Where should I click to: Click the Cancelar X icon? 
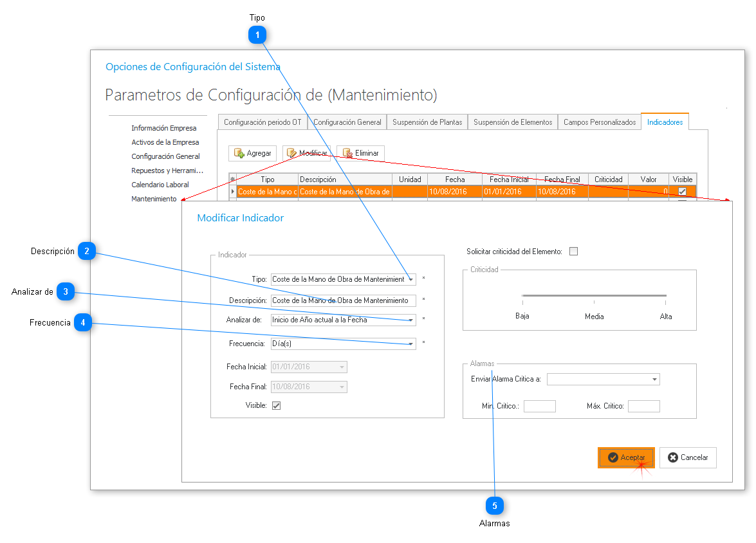(x=673, y=457)
